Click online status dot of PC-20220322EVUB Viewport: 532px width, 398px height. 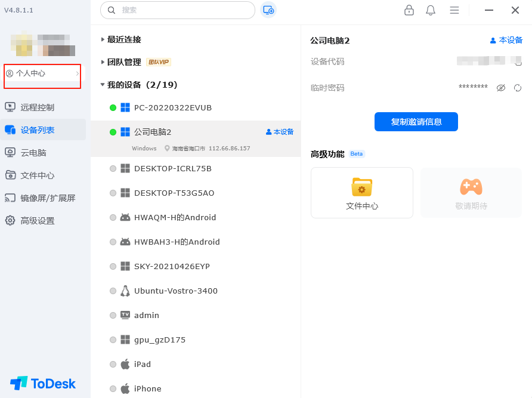point(113,107)
